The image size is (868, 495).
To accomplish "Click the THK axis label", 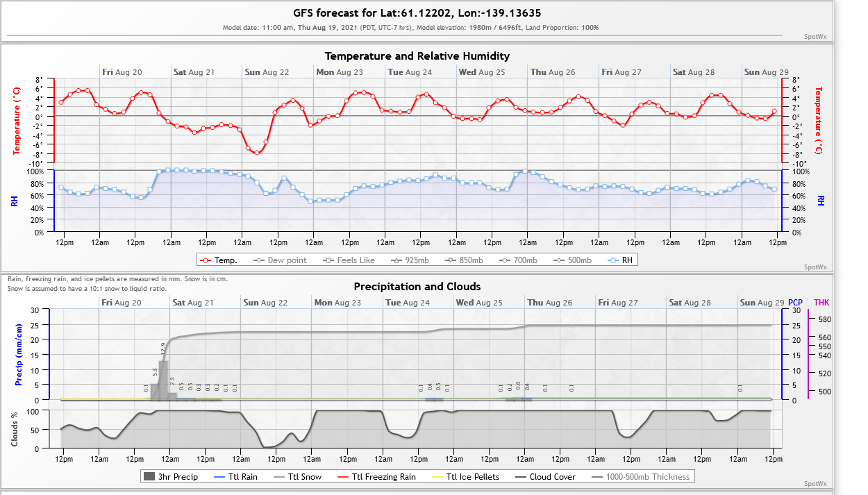I will (821, 303).
